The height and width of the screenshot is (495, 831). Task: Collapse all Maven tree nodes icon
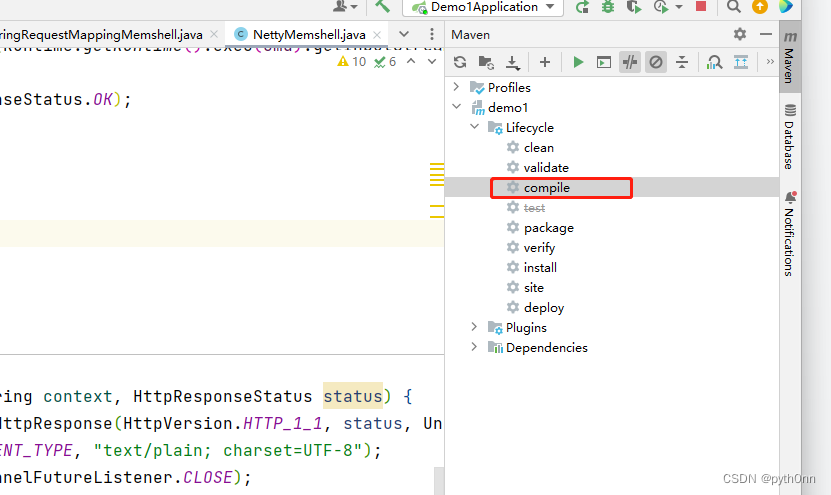(682, 62)
